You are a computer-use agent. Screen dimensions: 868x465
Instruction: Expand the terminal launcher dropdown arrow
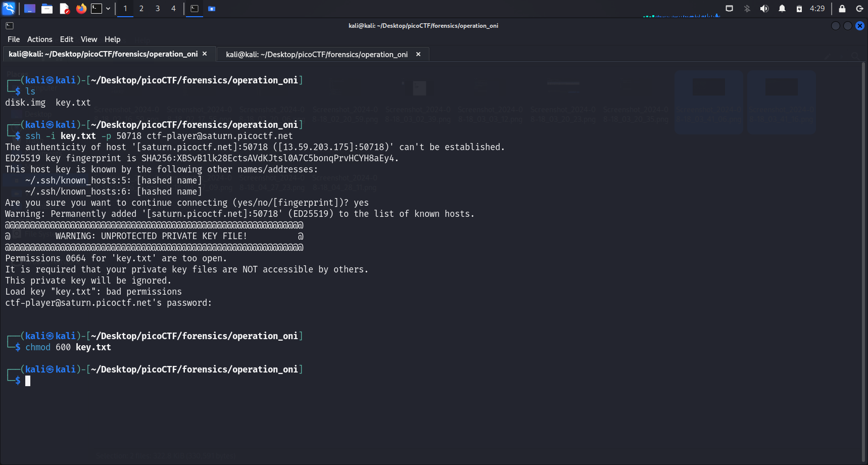[108, 9]
